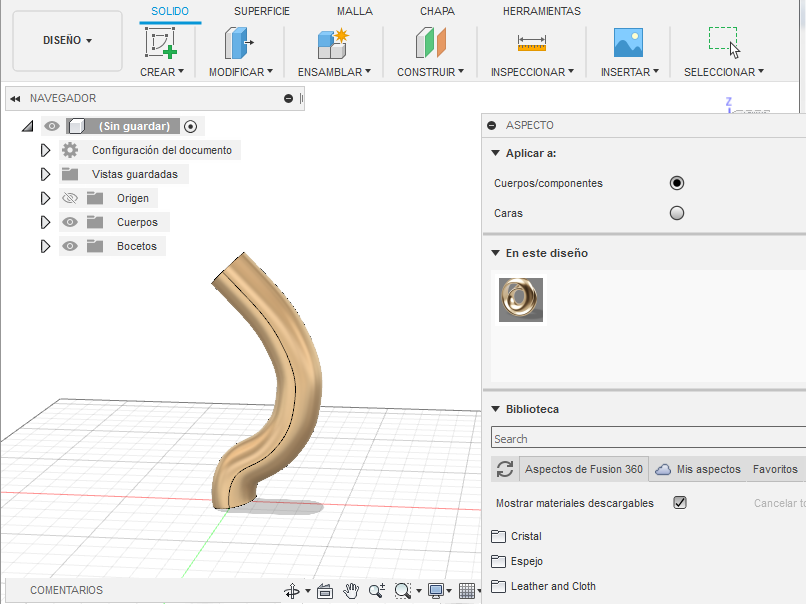Collapse the Aplicar a section
Image resolution: width=806 pixels, height=604 pixels.
click(x=496, y=153)
